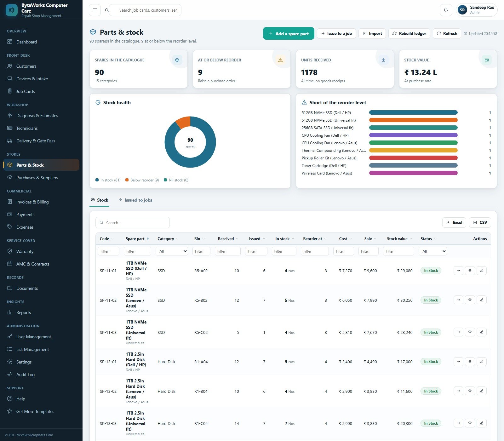Screen dimensions: 504x441
Task: Click the warning icon on At Or Below Reorder card
Action: tap(280, 60)
